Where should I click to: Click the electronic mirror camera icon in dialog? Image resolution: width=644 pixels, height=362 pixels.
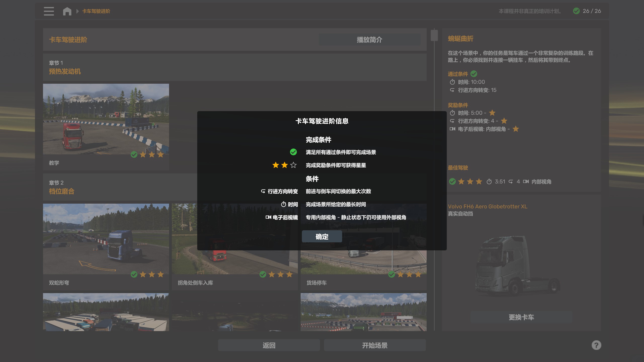(x=268, y=217)
